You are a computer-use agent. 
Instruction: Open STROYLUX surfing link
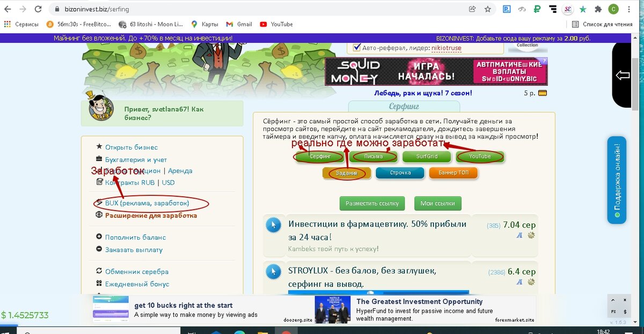click(x=362, y=277)
